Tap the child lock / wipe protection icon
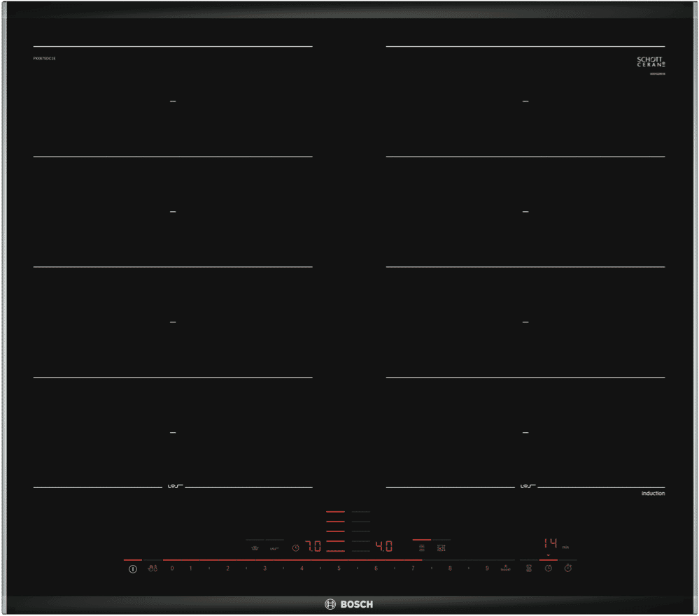 pyautogui.click(x=153, y=568)
